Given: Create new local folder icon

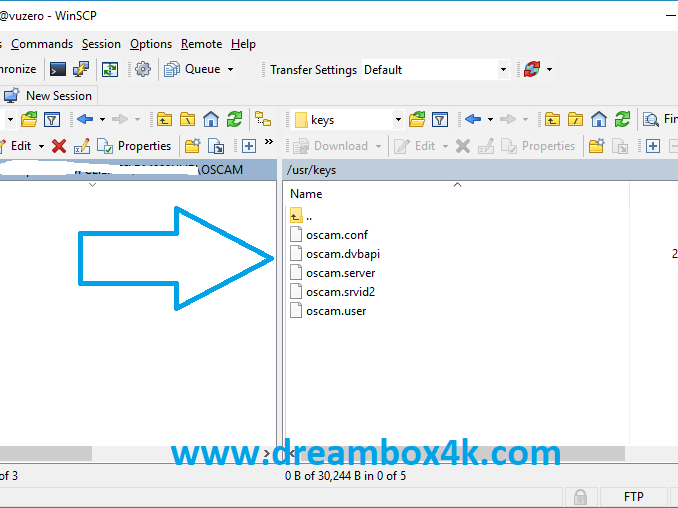Looking at the screenshot, I should [192, 146].
